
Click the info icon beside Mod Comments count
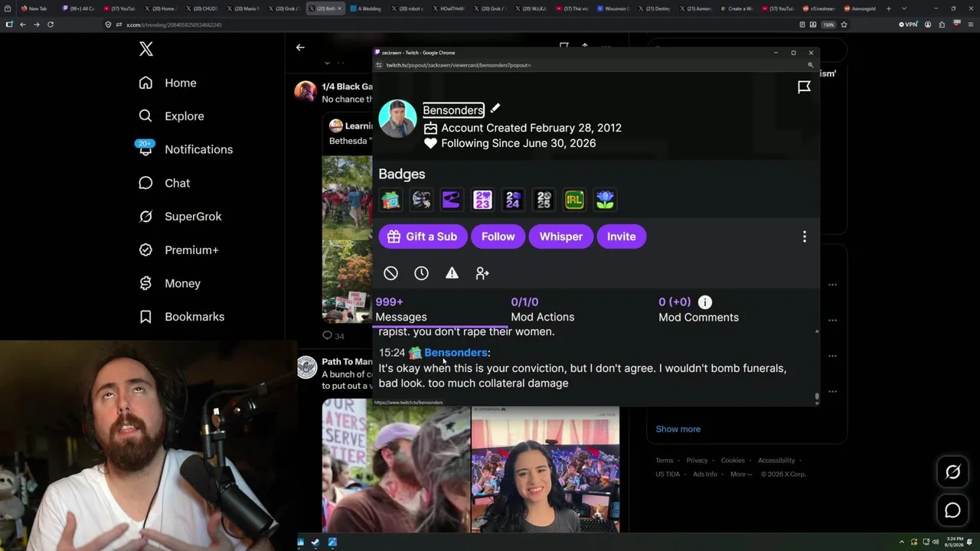(705, 302)
